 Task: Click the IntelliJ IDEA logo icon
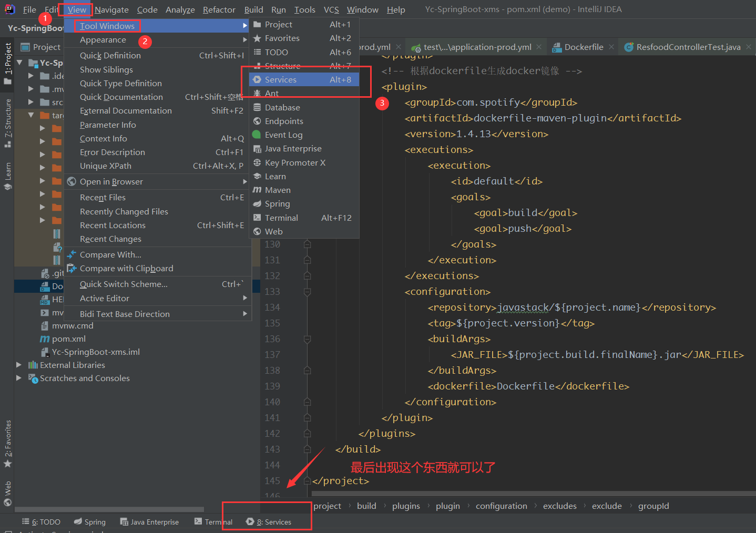(x=9, y=9)
